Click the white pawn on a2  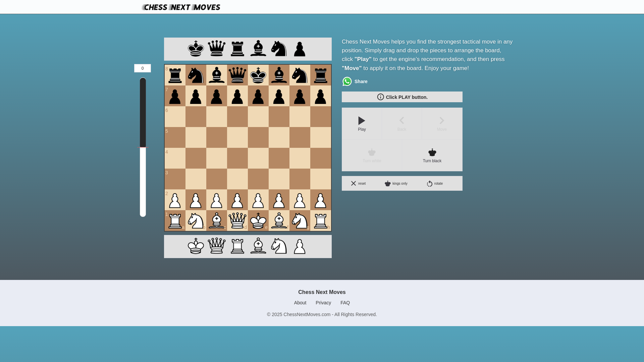click(175, 200)
